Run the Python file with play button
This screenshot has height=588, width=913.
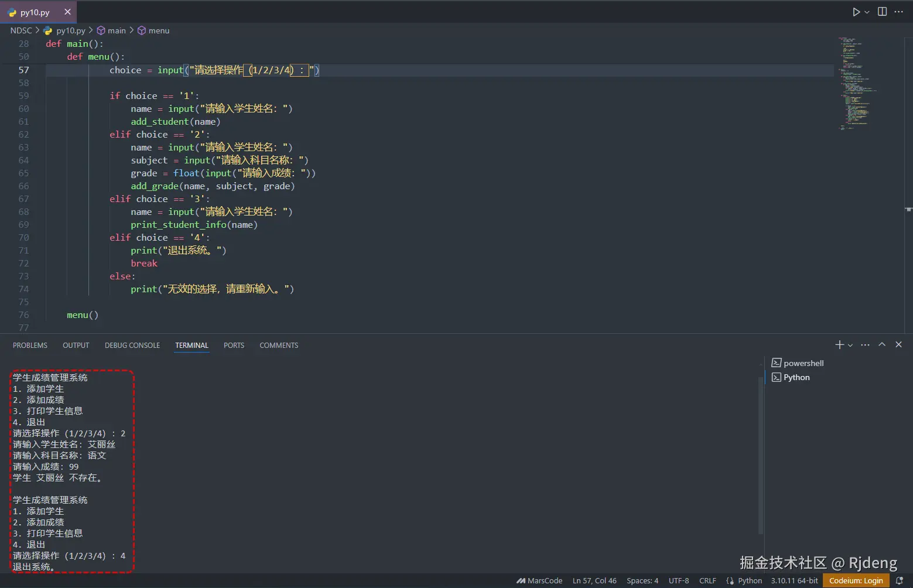click(x=856, y=12)
